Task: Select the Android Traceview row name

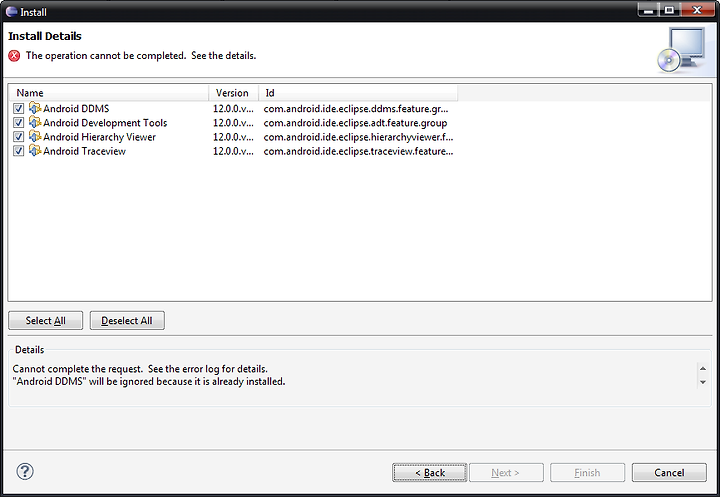Action: [84, 151]
